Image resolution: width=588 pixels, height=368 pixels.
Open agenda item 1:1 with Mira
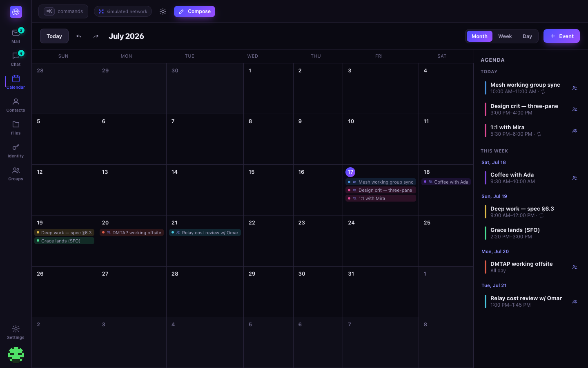531,130
